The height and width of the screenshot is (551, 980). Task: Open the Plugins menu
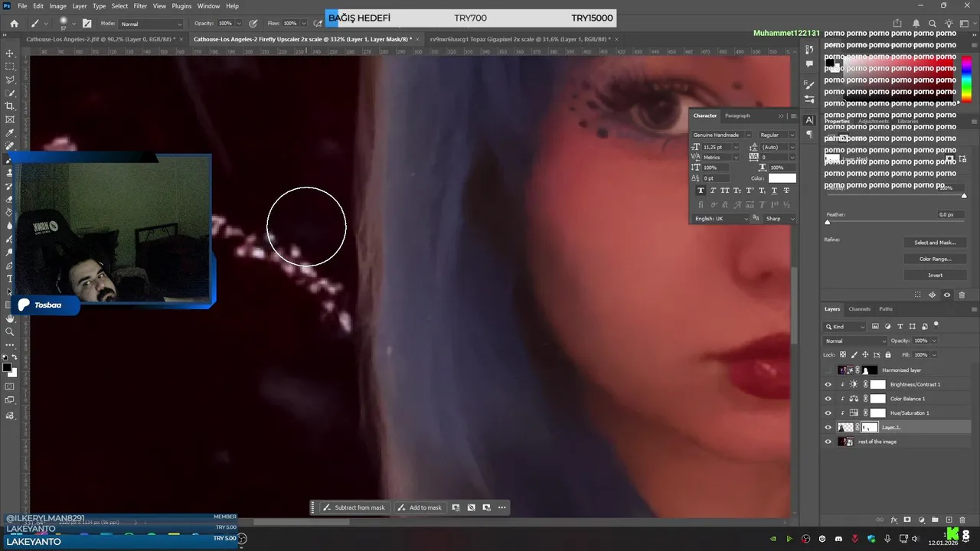[181, 6]
